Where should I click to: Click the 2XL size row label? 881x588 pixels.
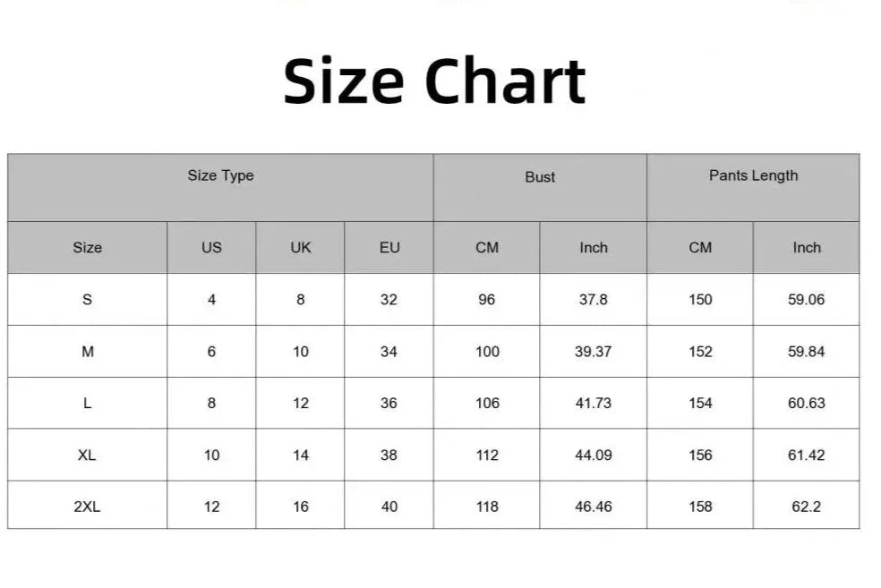(87, 507)
